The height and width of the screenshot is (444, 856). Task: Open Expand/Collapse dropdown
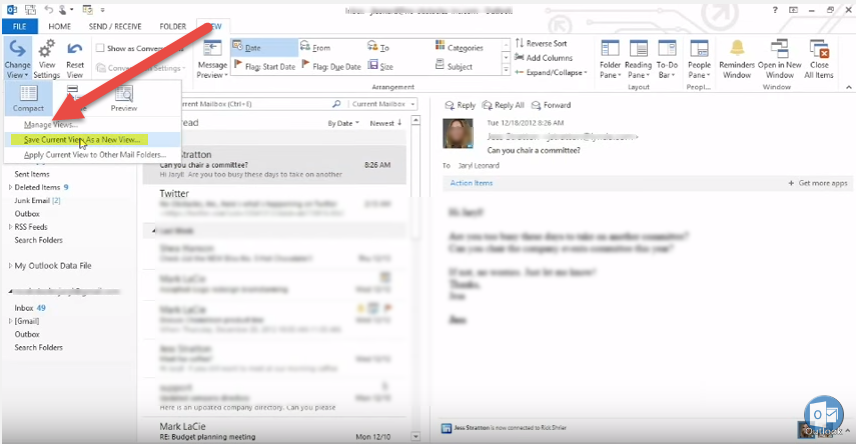pos(551,72)
